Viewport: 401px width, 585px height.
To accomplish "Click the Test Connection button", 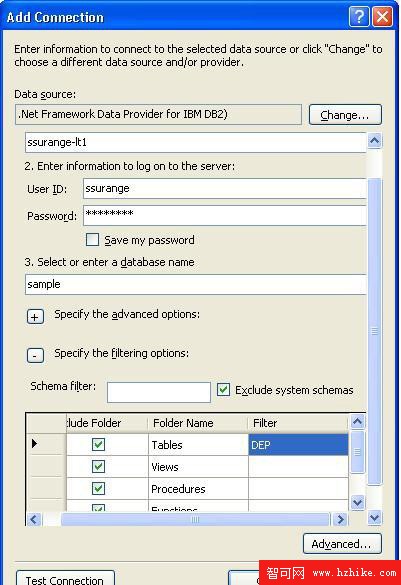I will coord(65,578).
